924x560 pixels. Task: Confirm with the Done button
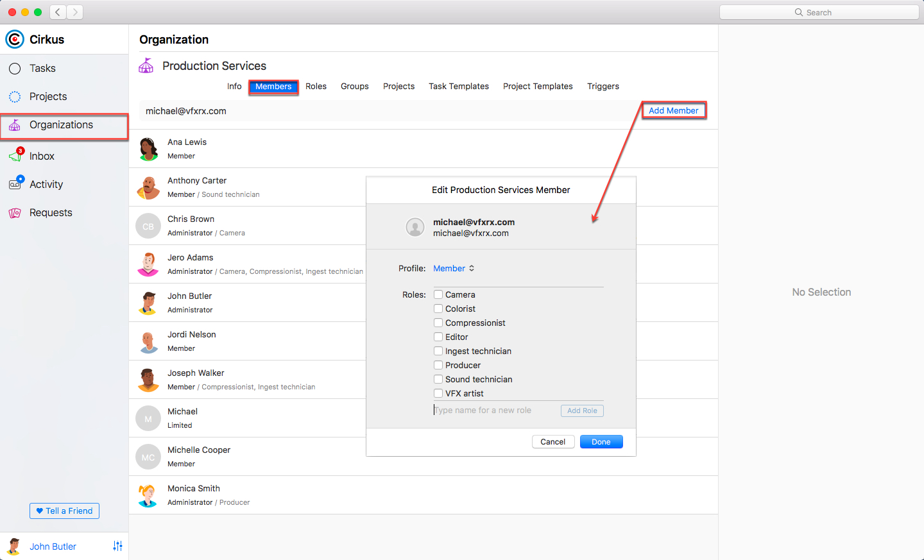click(x=601, y=442)
